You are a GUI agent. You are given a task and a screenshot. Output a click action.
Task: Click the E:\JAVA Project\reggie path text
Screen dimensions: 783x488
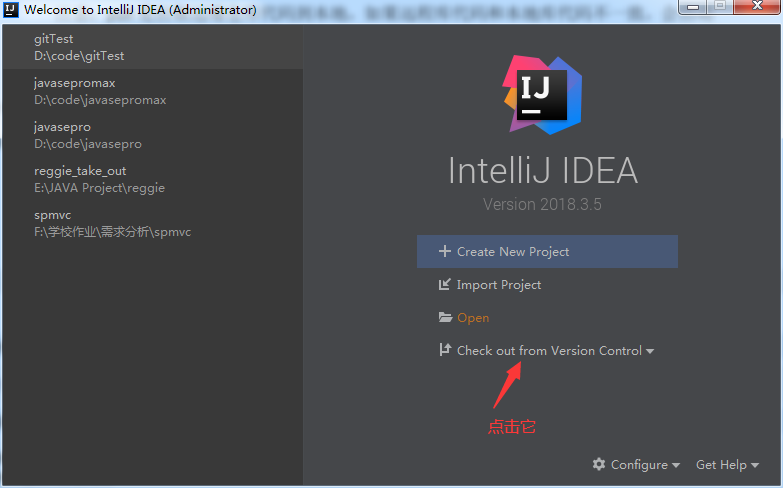coord(99,188)
